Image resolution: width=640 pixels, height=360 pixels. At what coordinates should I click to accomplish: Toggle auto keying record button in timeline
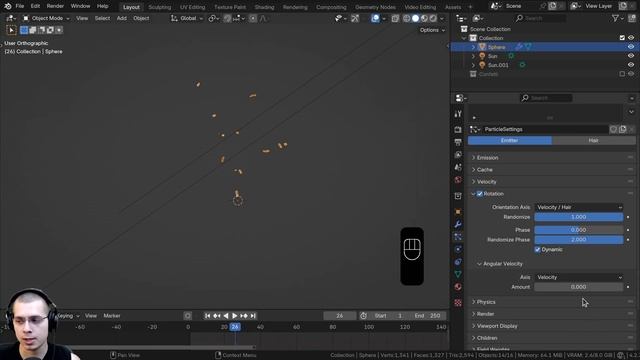pyautogui.click(x=187, y=316)
